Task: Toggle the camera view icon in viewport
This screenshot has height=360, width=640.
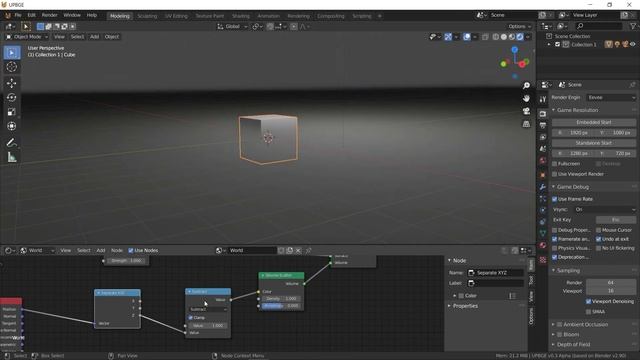Action: pyautogui.click(x=527, y=111)
